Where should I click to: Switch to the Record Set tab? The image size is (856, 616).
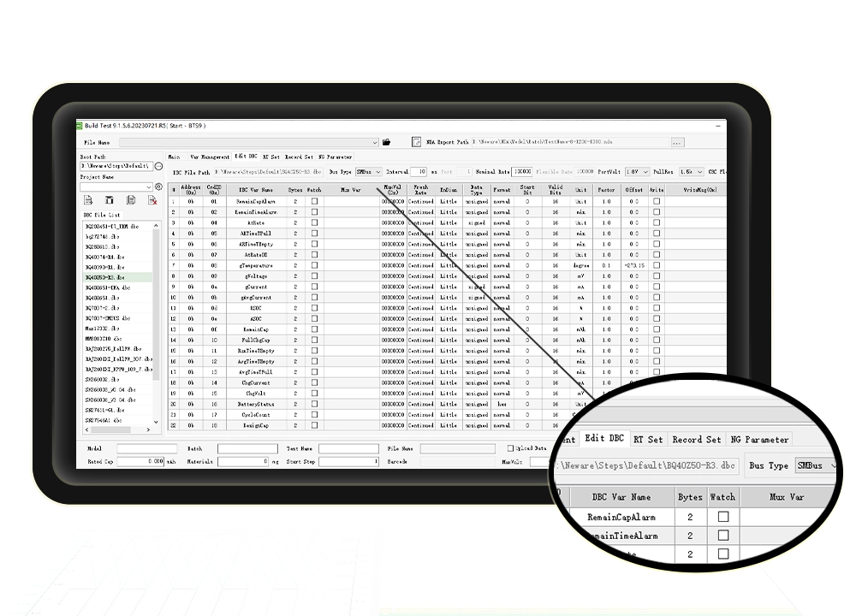pos(299,157)
